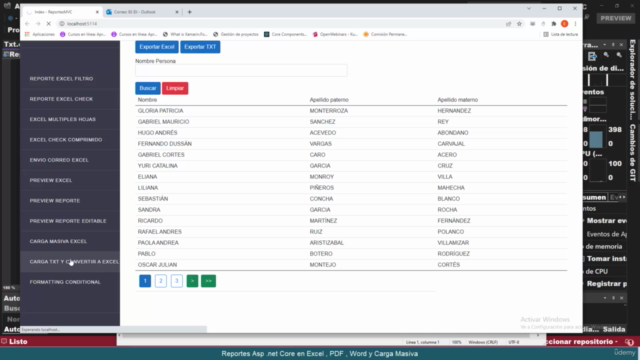The image size is (640, 360).
Task: Open Preview Reporte sidebar item
Action: (x=55, y=200)
